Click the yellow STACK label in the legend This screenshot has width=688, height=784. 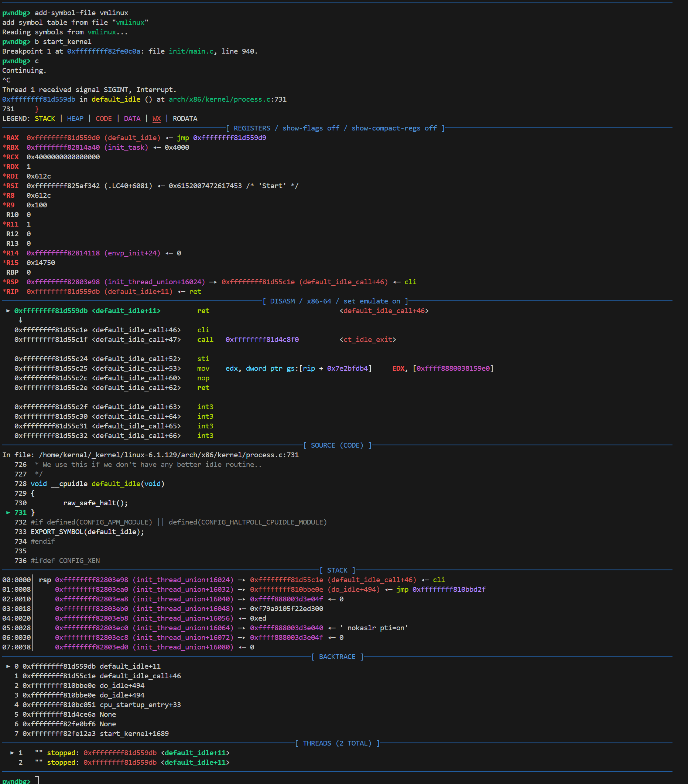(x=45, y=119)
